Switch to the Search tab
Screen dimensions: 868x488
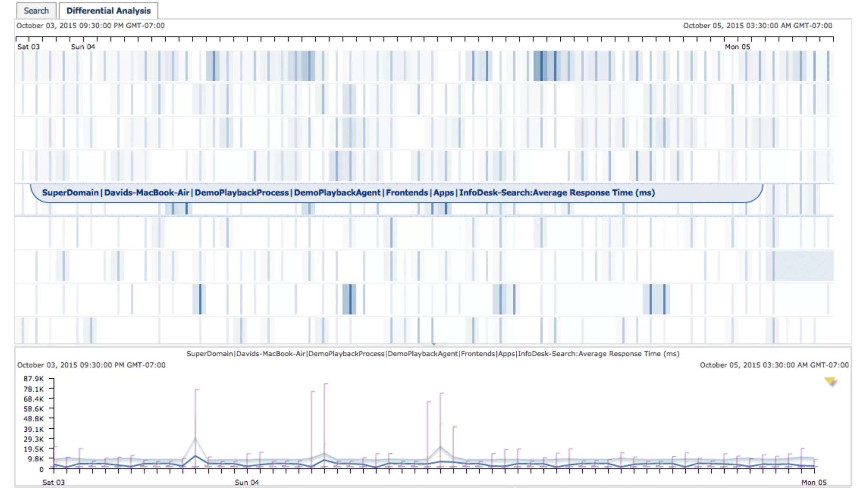coord(36,11)
